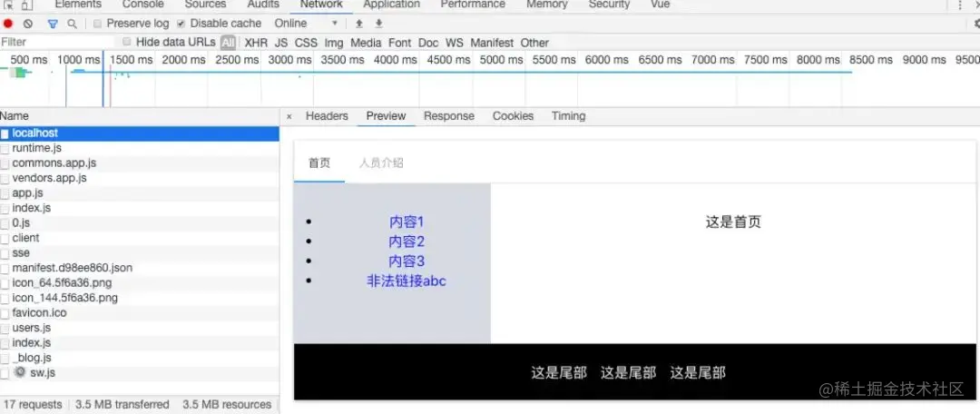Select the users.js request
The width and height of the screenshot is (980, 414).
140,329
